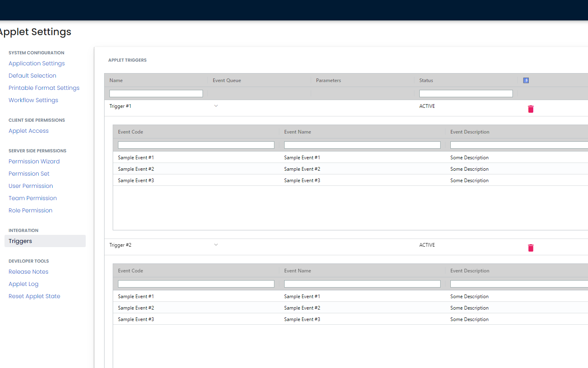The width and height of the screenshot is (588, 368).
Task: Select Sample Event #1 event name under Trigger #2
Action: pyautogui.click(x=302, y=297)
